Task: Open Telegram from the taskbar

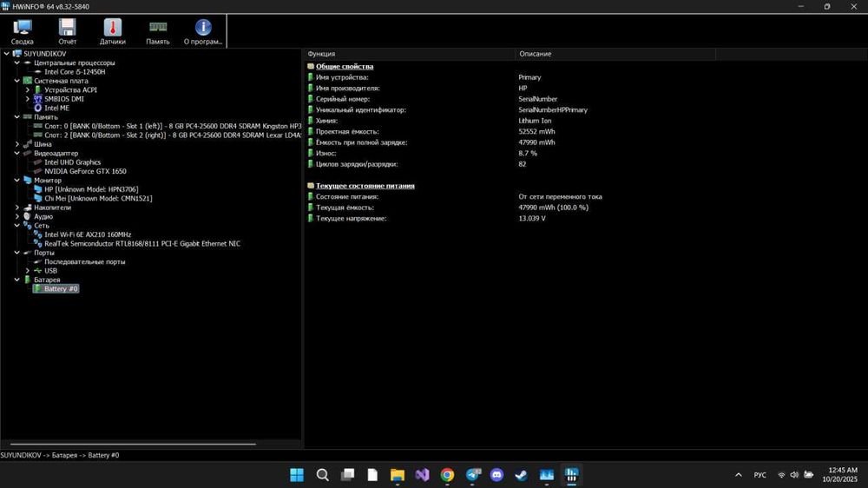Action: (473, 475)
